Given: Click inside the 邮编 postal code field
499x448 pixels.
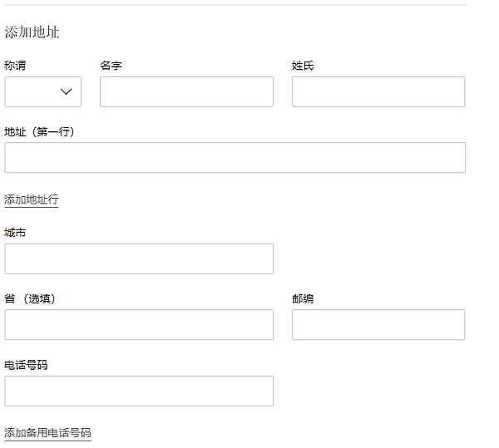Looking at the screenshot, I should [x=378, y=325].
